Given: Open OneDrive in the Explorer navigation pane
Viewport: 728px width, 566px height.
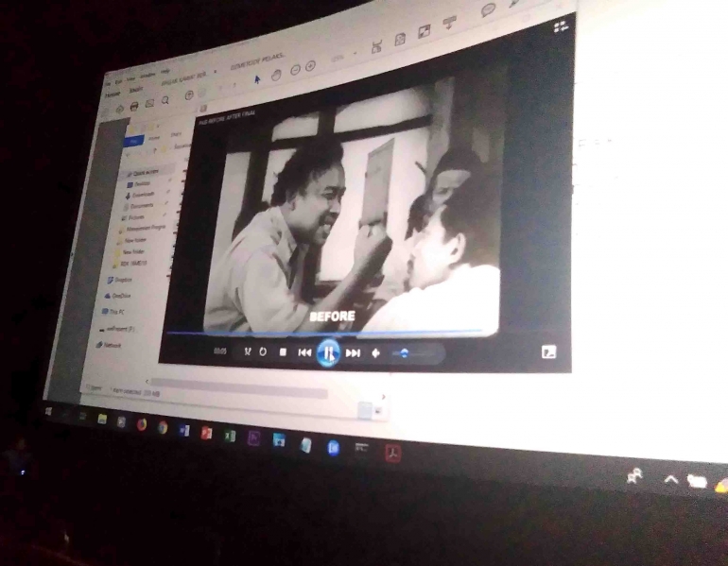Looking at the screenshot, I should tap(120, 295).
